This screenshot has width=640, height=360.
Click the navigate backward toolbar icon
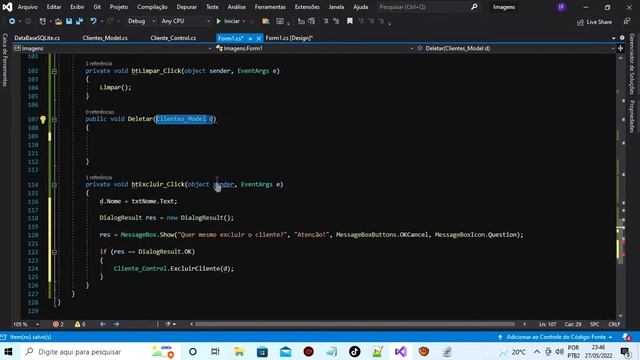(x=12, y=21)
